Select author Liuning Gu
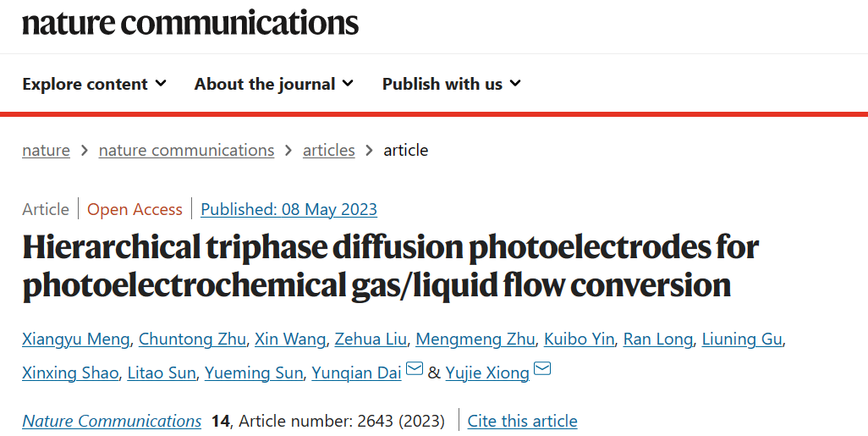 pyautogui.click(x=742, y=339)
